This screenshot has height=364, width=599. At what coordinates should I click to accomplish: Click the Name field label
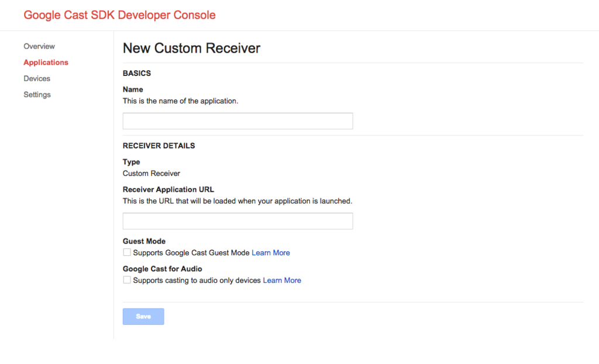click(133, 89)
